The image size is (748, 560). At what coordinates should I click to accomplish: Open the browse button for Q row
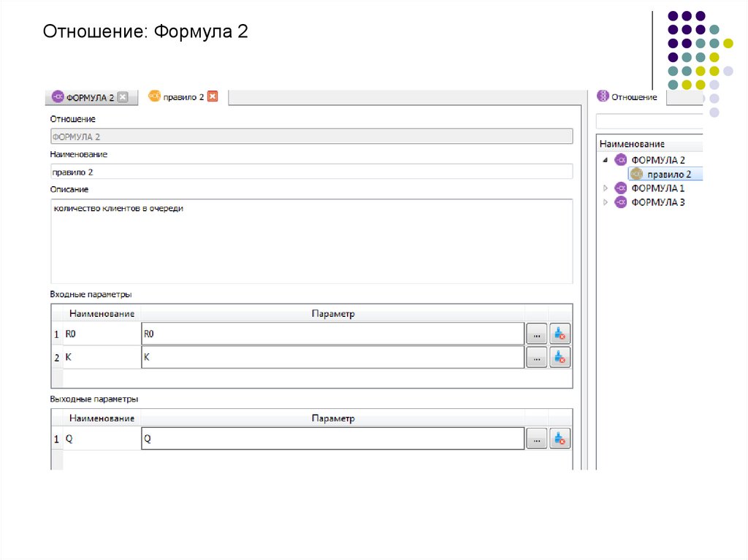tap(537, 439)
